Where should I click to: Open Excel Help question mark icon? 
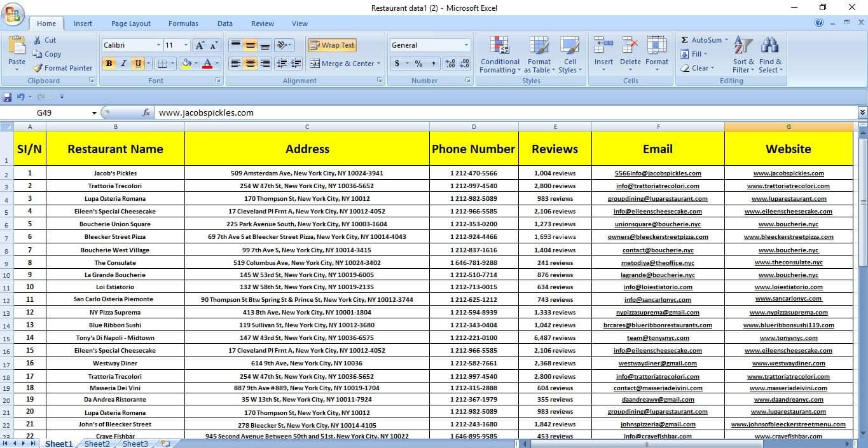pyautogui.click(x=819, y=23)
